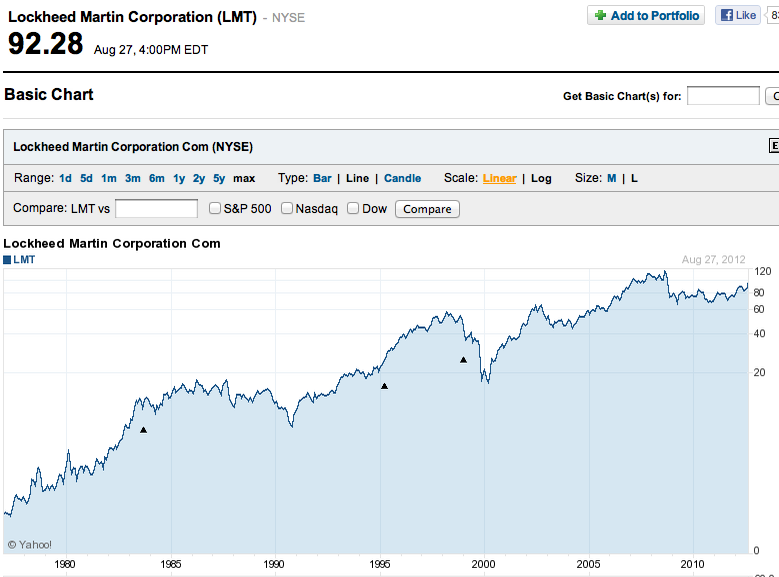Click the Compare LMT vs symbol field
The height and width of the screenshot is (577, 779).
(x=156, y=208)
